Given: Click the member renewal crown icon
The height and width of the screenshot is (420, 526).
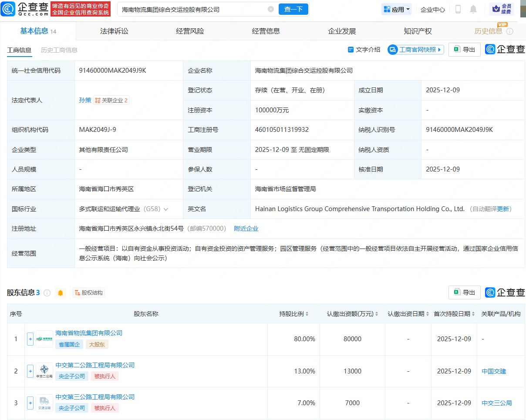Looking at the screenshot, I should click(496, 9).
